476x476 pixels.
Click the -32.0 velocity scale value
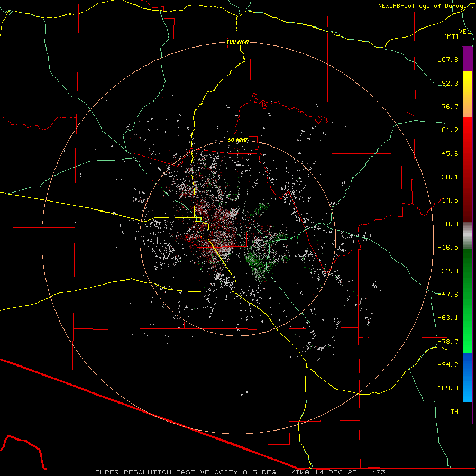448,271
